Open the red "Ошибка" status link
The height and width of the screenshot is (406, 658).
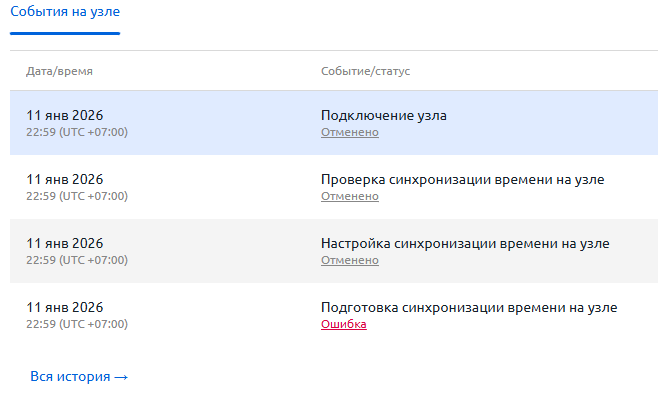tap(343, 324)
